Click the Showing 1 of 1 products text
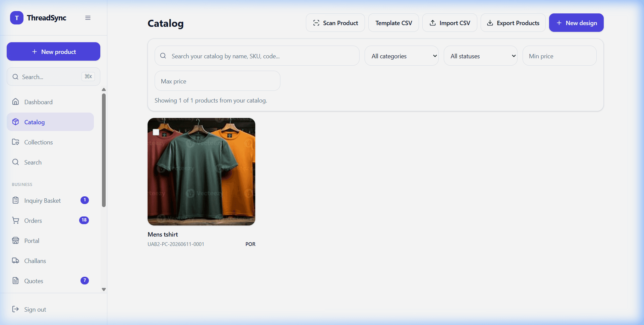The height and width of the screenshot is (325, 644). [x=211, y=101]
